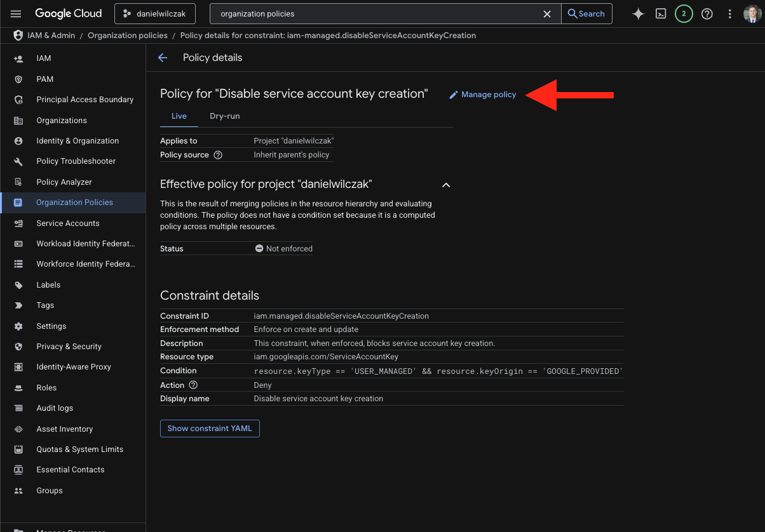
Task: Go to Organization policies breadcrumb link
Action: tap(128, 36)
